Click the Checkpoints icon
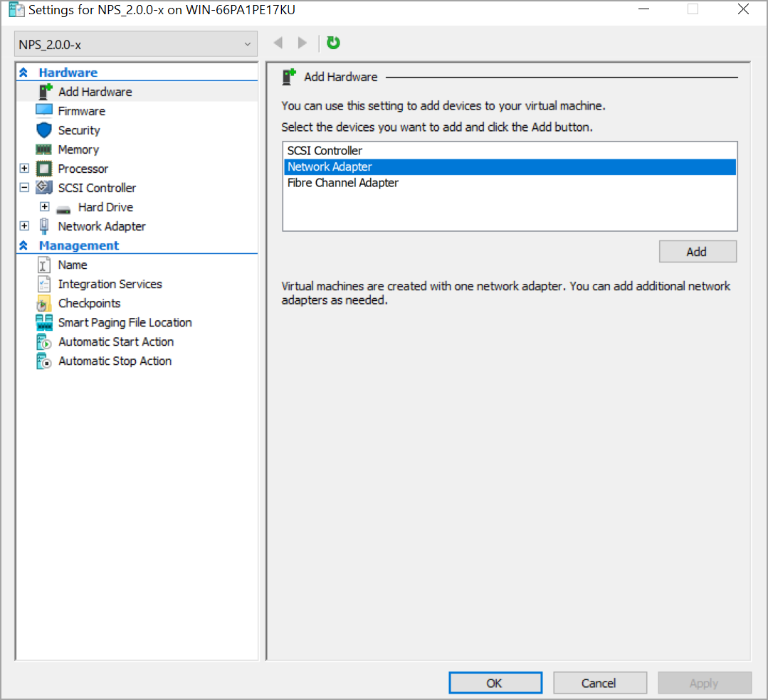The image size is (768, 700). tap(44, 303)
